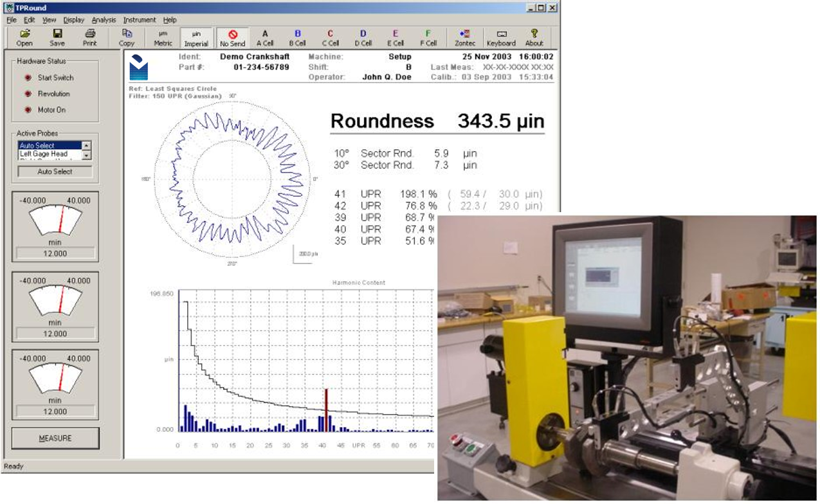Select the C Cell button
Viewport: 820px width, 504px height.
point(330,38)
